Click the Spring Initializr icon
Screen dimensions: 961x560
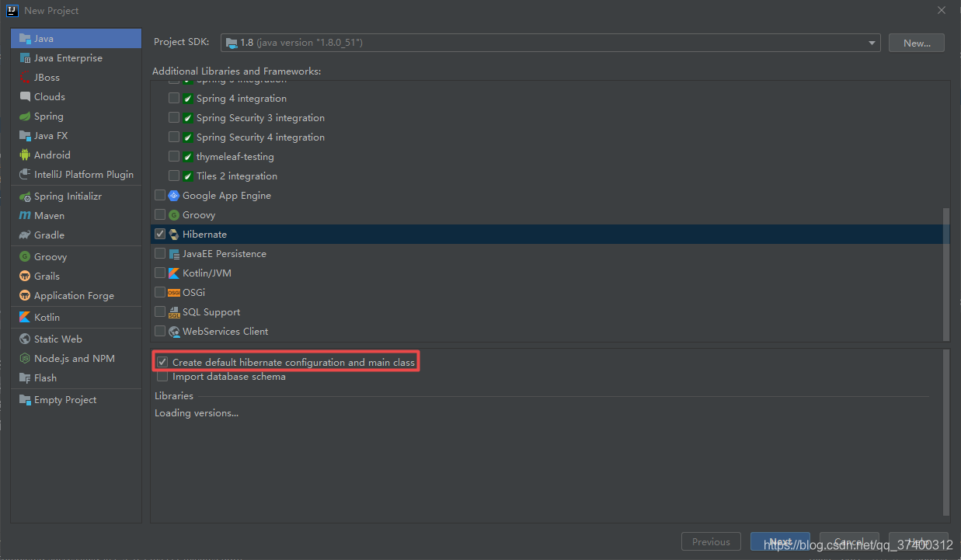point(26,196)
